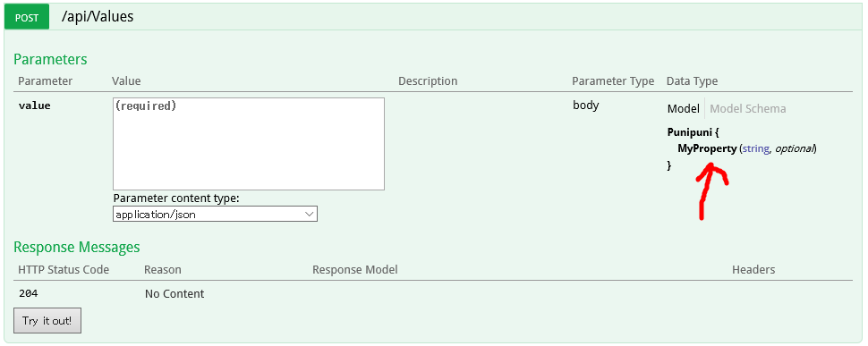Open the Parameter content type dropdown

pos(215,214)
